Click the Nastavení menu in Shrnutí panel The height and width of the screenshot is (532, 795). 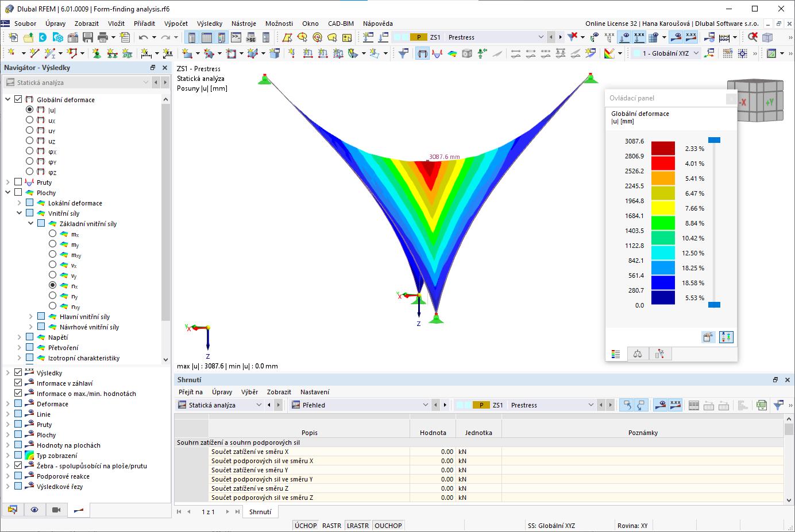315,392
